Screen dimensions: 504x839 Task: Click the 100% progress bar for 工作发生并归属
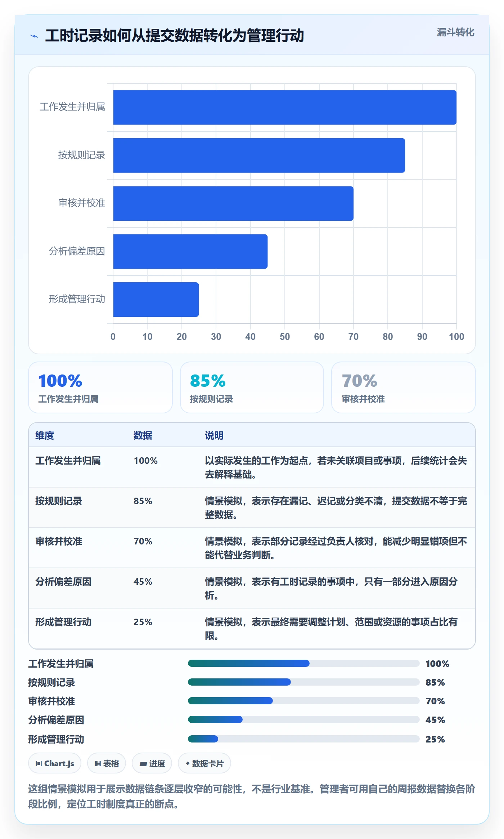tap(303, 663)
